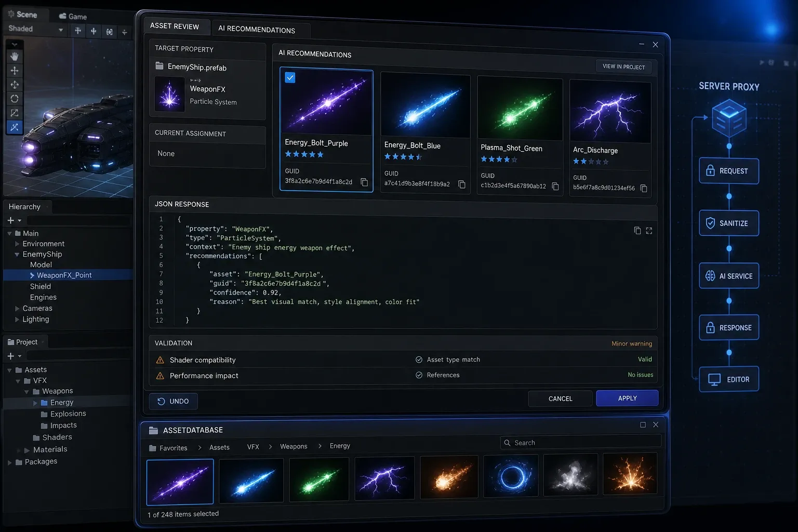Click View in Project button

click(623, 66)
